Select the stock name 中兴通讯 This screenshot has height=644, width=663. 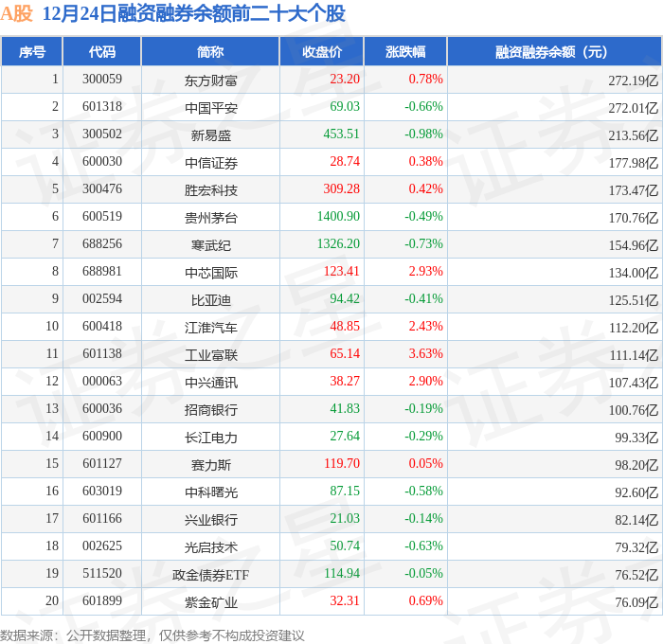(x=210, y=383)
